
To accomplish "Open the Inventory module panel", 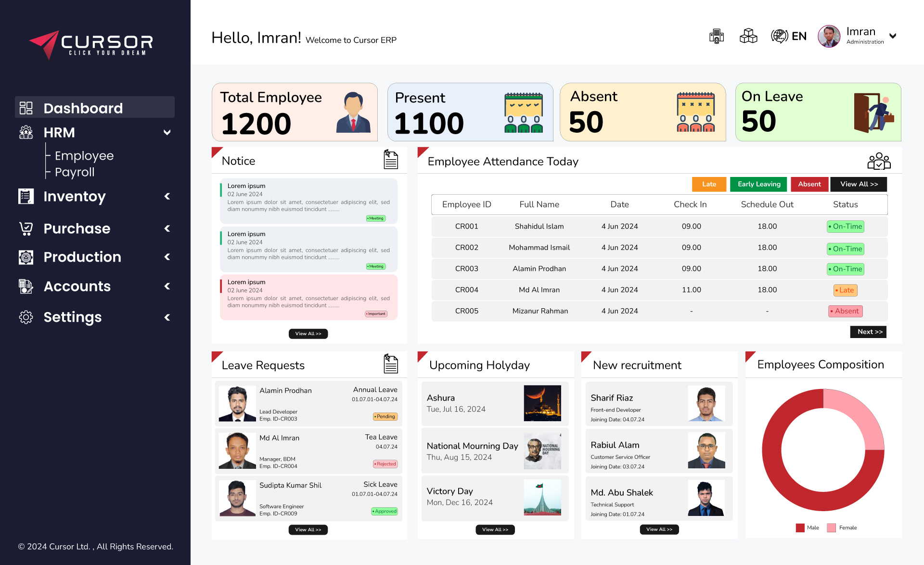I will click(92, 196).
